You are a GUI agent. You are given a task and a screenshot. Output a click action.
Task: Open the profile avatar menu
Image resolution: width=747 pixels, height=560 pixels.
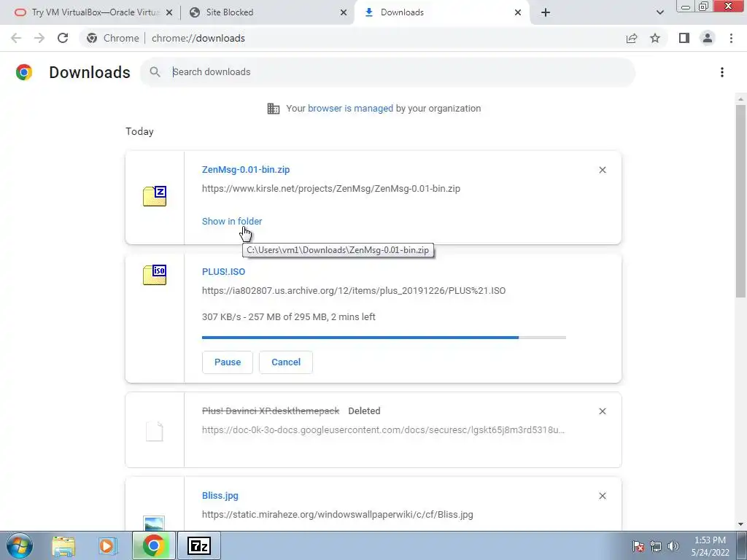coord(708,38)
